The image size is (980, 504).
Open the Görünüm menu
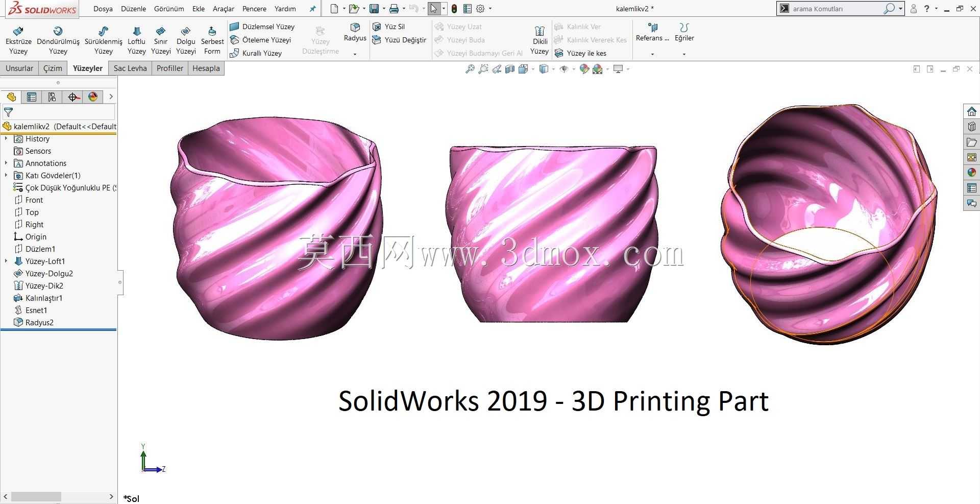coord(169,9)
